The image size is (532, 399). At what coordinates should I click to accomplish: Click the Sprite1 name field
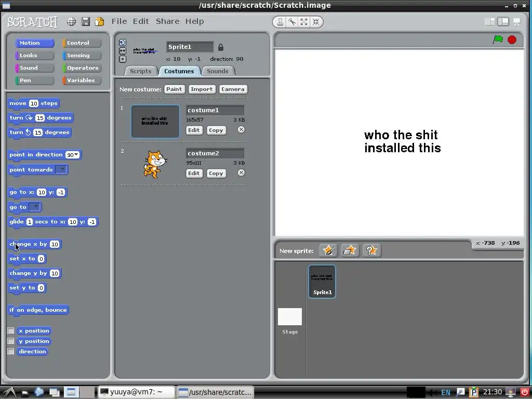coord(190,47)
